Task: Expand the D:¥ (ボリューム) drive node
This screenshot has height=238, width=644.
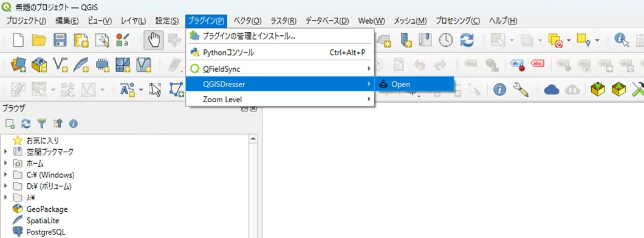Action: 5,186
